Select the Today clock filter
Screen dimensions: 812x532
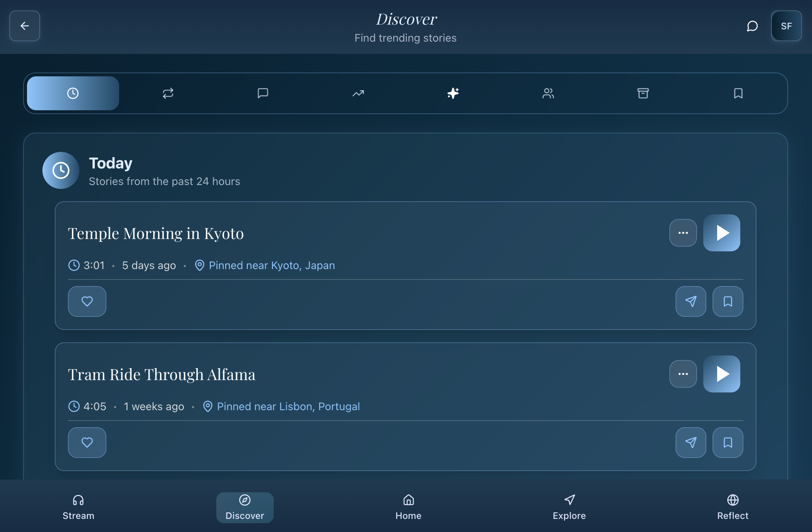pos(72,93)
